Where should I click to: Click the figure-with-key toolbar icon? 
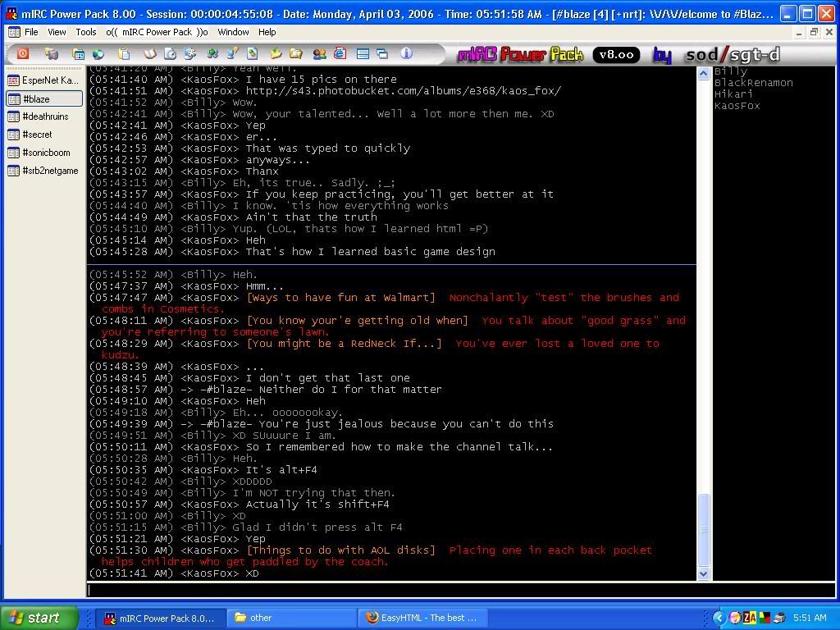232,53
